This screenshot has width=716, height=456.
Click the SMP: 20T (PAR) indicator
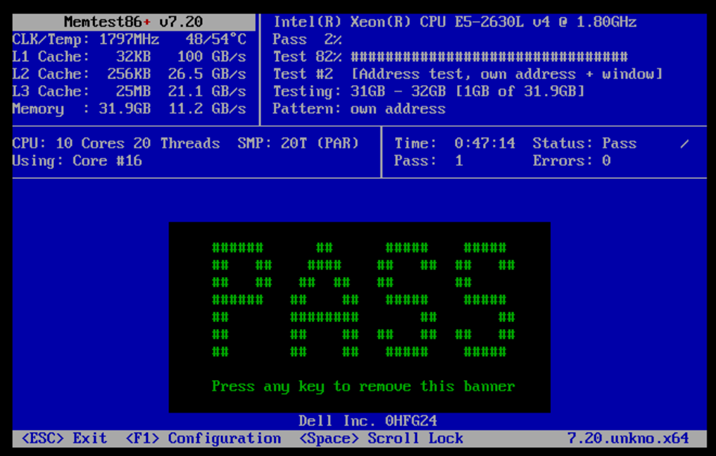(298, 143)
